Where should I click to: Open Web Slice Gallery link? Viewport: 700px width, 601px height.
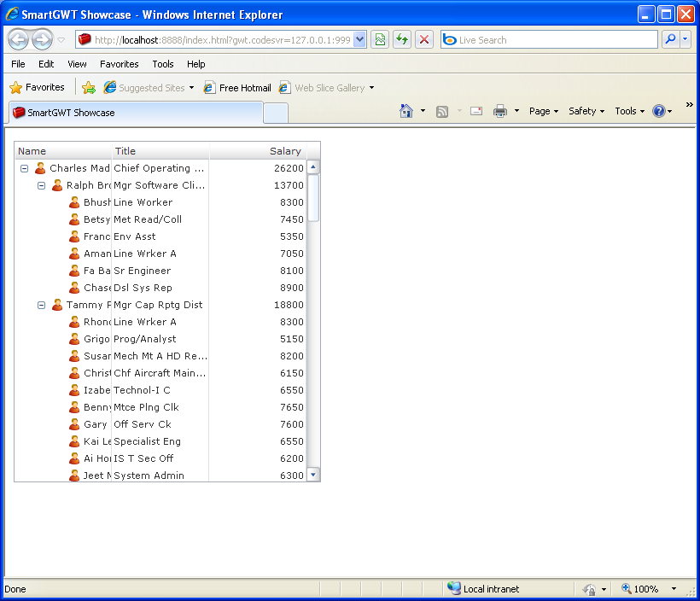[x=326, y=88]
